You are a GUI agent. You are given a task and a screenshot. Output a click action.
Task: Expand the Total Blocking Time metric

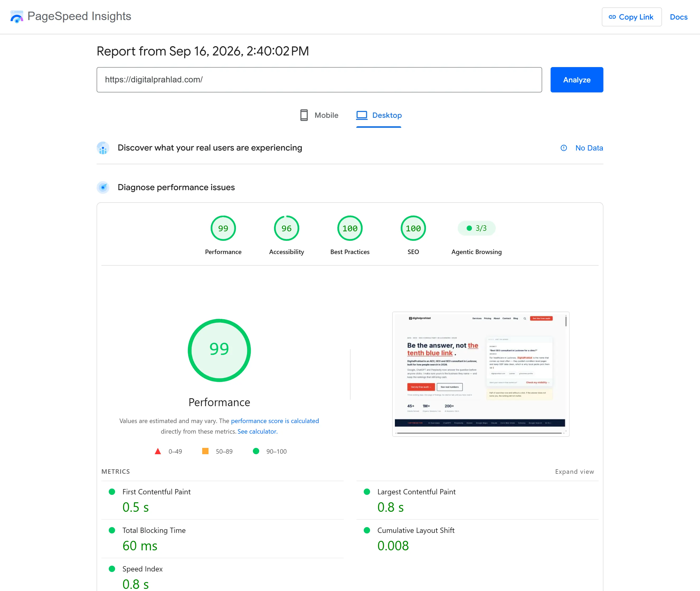[x=223, y=539]
